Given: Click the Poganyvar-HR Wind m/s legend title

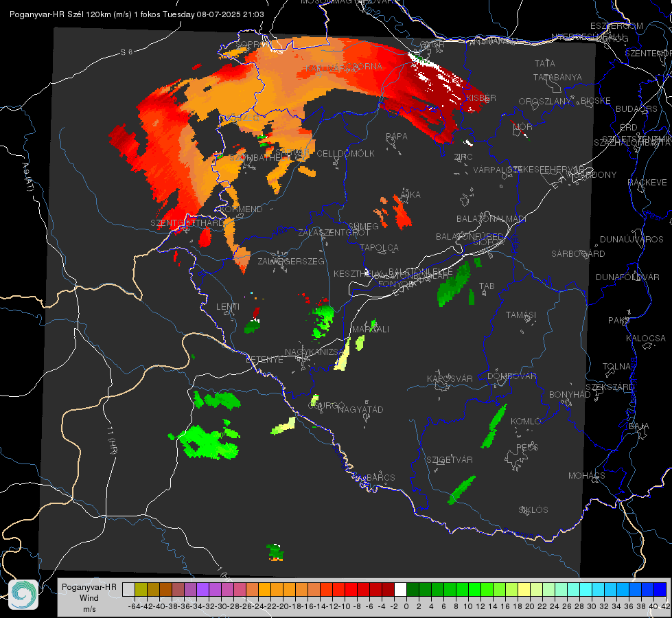Looking at the screenshot, I should tap(89, 598).
